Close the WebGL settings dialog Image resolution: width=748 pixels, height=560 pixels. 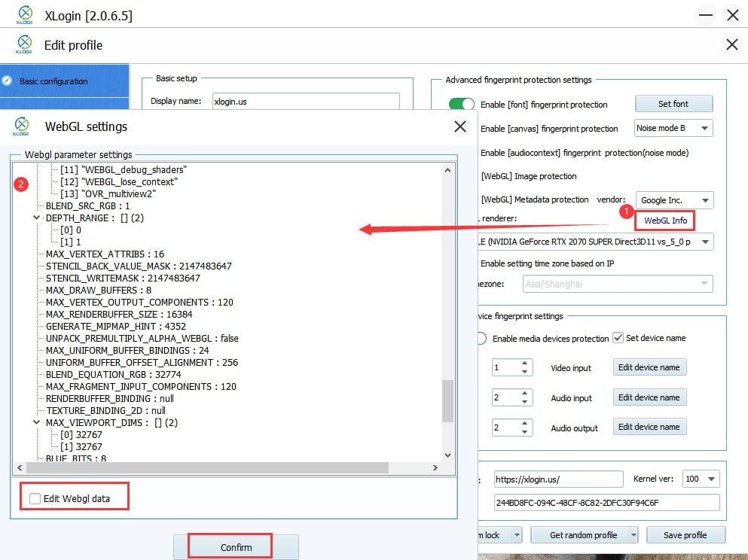point(459,126)
